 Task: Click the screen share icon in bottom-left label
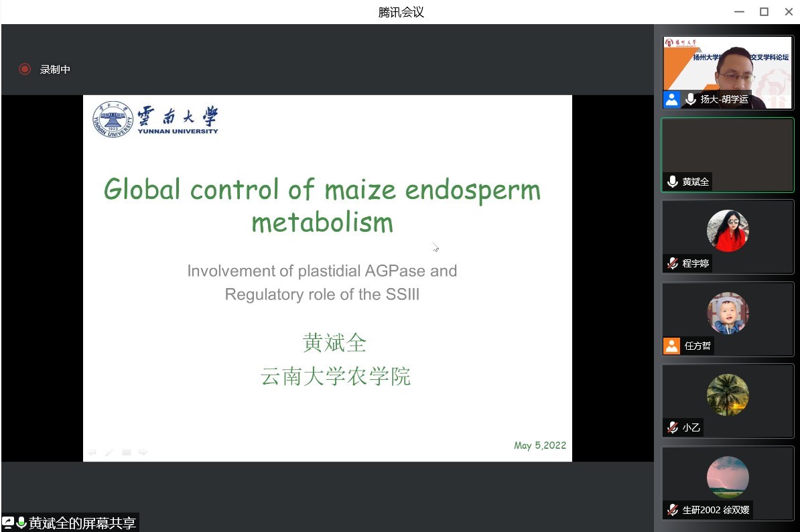(x=8, y=523)
